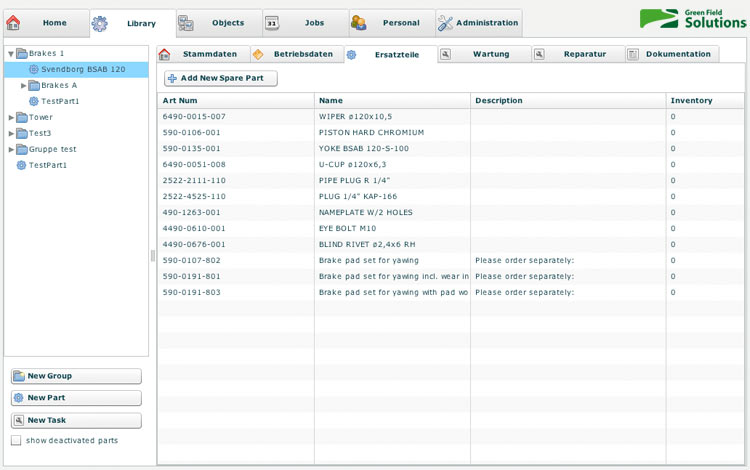The width and height of the screenshot is (750, 470).
Task: Switch to the Wartung tab
Action: (x=490, y=54)
